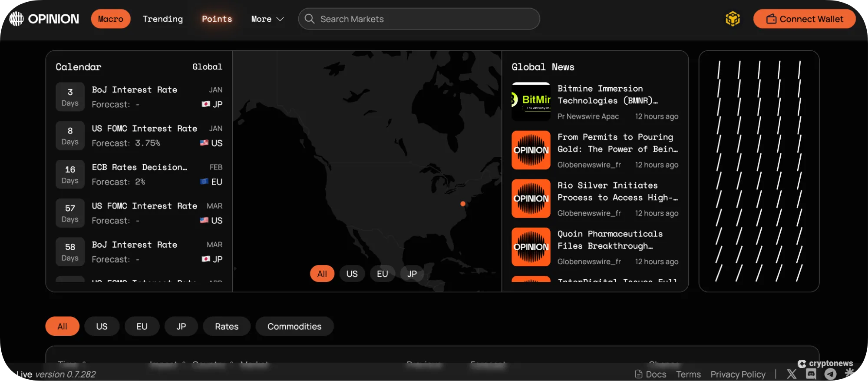This screenshot has height=381, width=868.
Task: Select the US filter on the map
Action: [x=352, y=274]
